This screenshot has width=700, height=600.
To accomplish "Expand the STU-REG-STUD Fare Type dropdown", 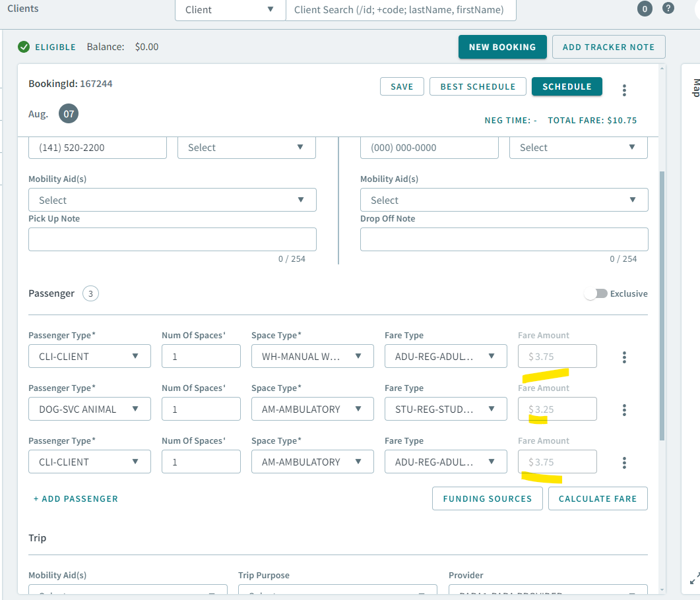I will (x=445, y=409).
